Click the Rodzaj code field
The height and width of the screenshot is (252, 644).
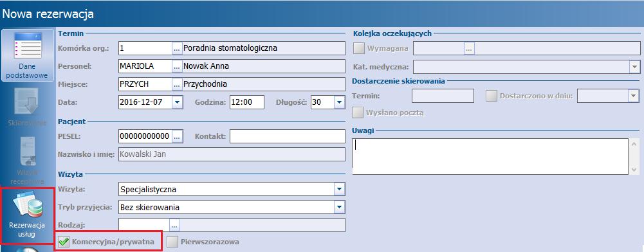click(143, 225)
